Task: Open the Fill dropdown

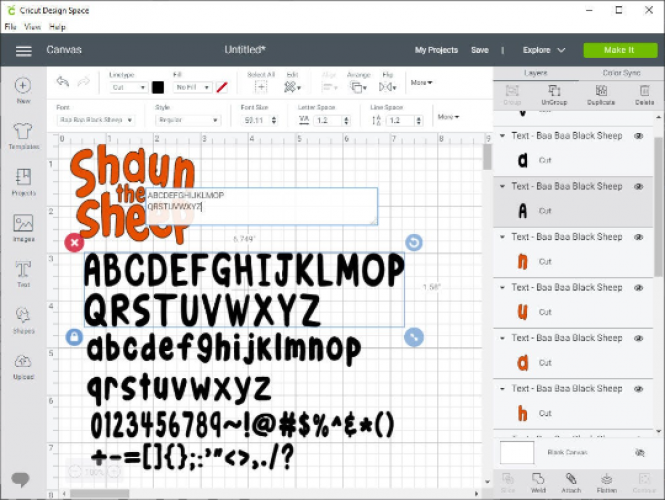Action: point(192,87)
